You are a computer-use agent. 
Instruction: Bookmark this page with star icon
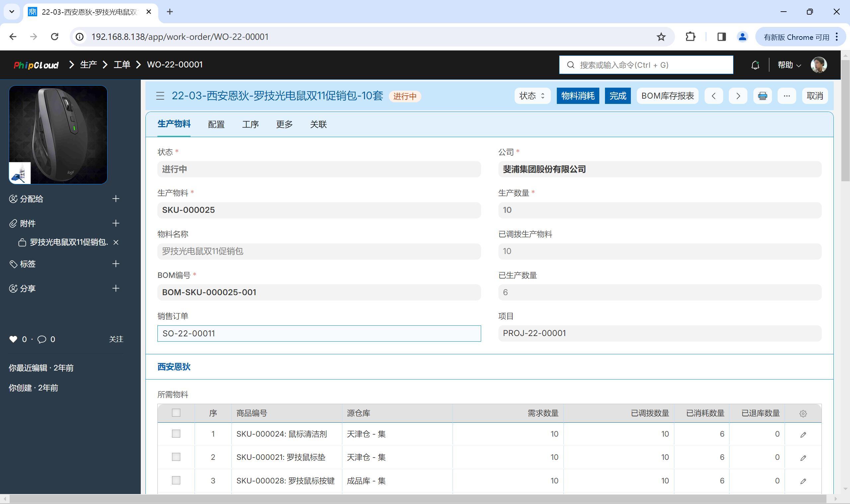(661, 37)
